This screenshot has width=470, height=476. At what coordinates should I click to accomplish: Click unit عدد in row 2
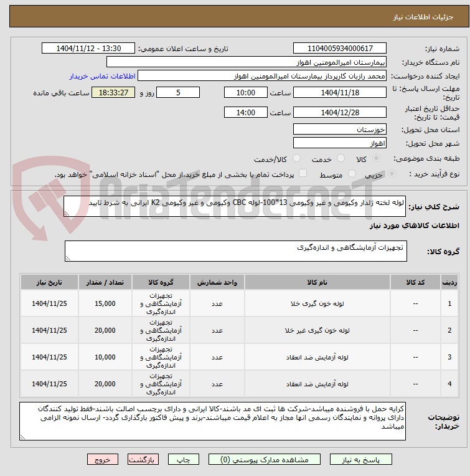[x=217, y=331]
